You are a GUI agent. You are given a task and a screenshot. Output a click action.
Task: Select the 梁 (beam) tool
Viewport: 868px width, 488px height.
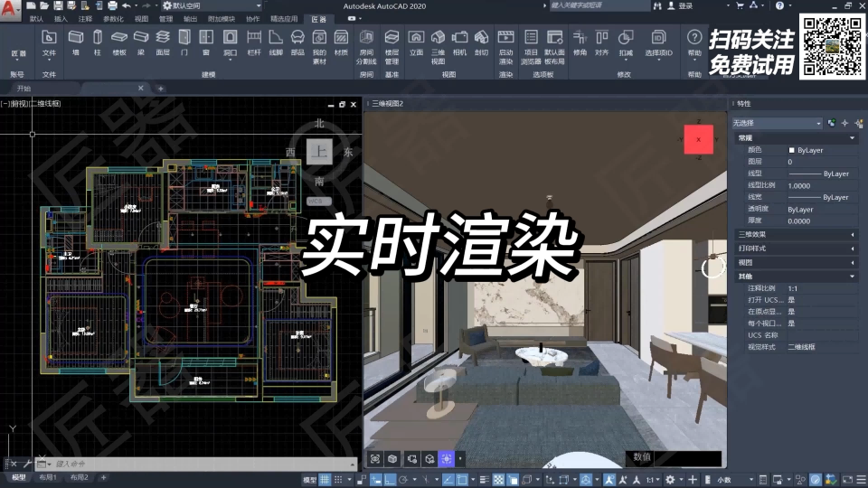141,43
